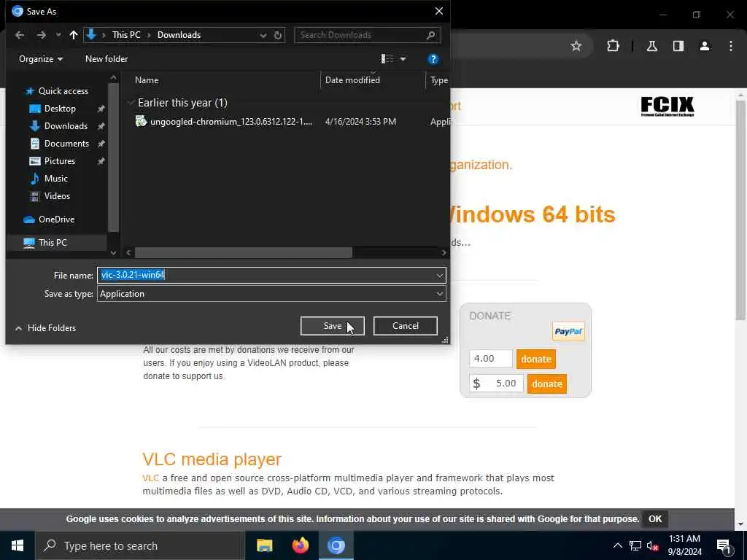Click the search magnifier icon in dialog
The height and width of the screenshot is (560, 747).
point(430,35)
